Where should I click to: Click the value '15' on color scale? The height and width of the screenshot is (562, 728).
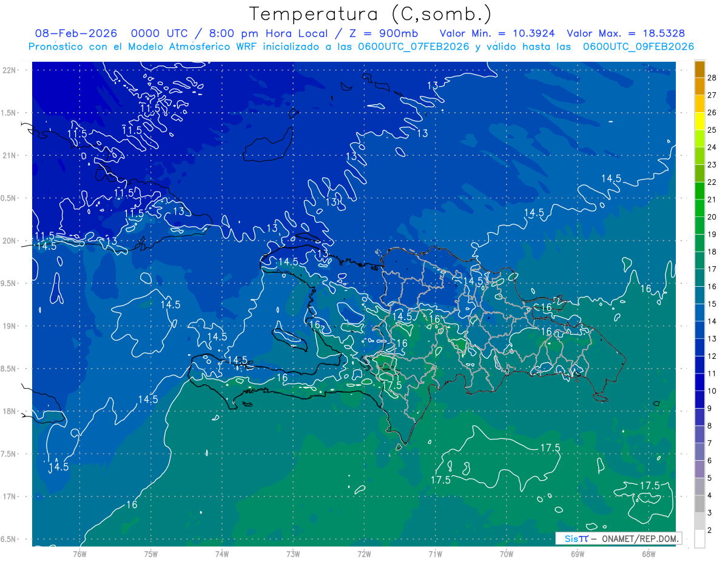712,304
